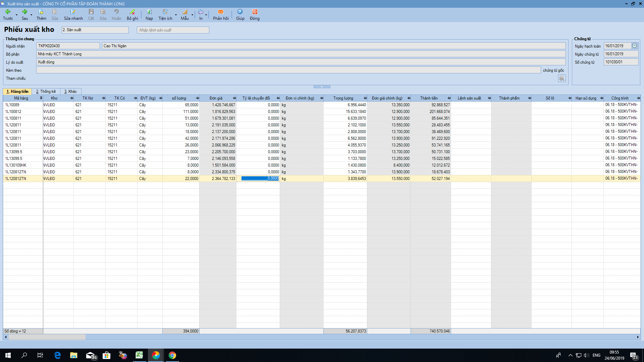The height and width of the screenshot is (362, 644).
Task: Click the Sau forward arrow icon
Action: [x=24, y=12]
